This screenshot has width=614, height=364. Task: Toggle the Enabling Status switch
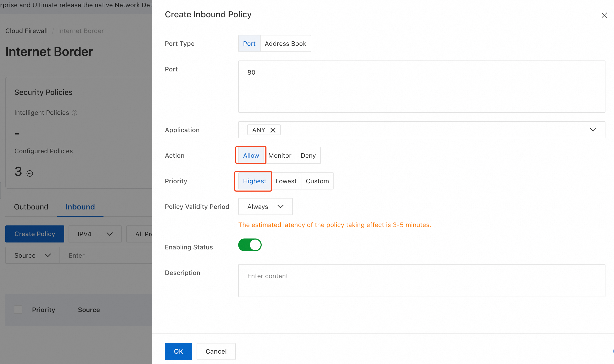coord(250,245)
